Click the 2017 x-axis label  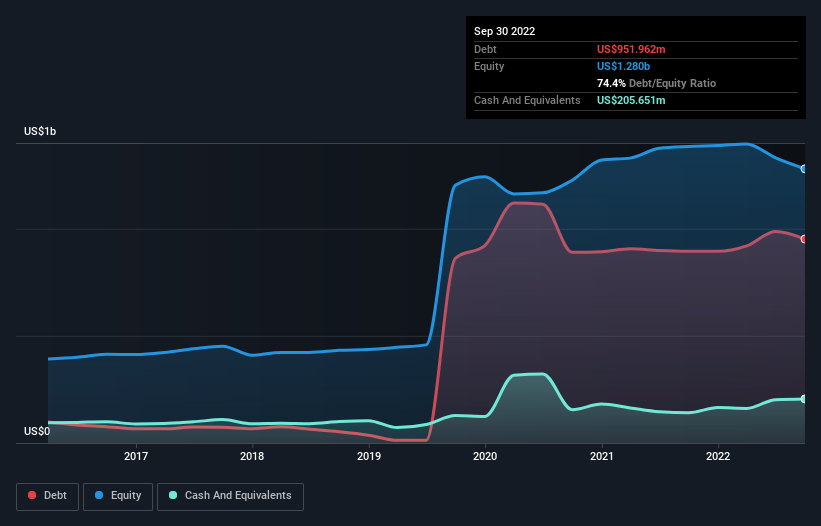[x=136, y=456]
